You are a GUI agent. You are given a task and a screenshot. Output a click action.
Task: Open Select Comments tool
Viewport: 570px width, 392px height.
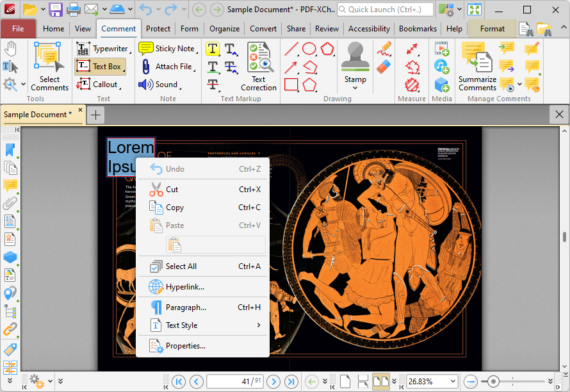click(49, 66)
